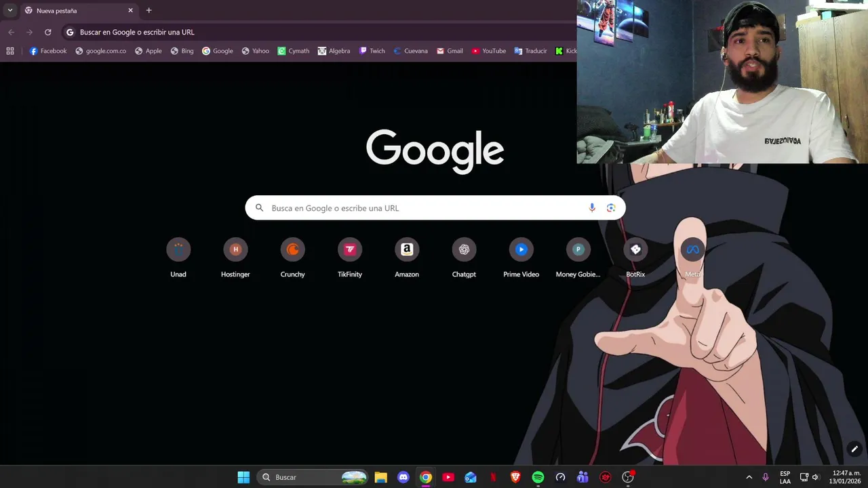
Task: Open the speedometer app in taskbar
Action: coord(560,477)
